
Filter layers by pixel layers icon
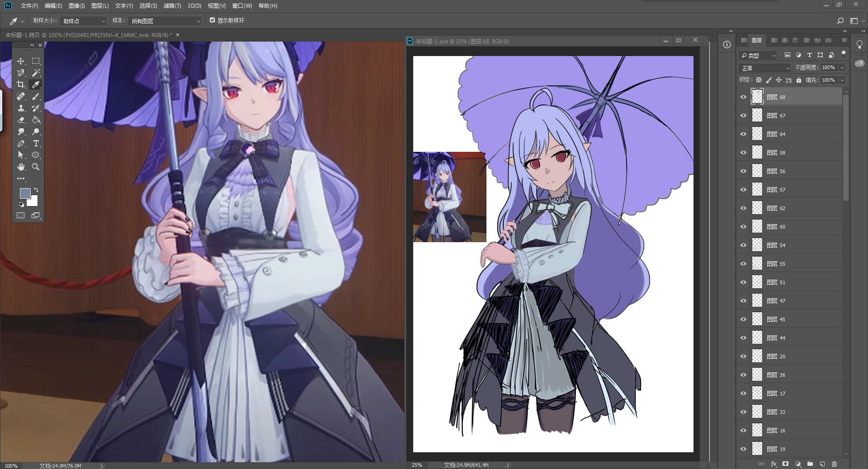(x=788, y=55)
